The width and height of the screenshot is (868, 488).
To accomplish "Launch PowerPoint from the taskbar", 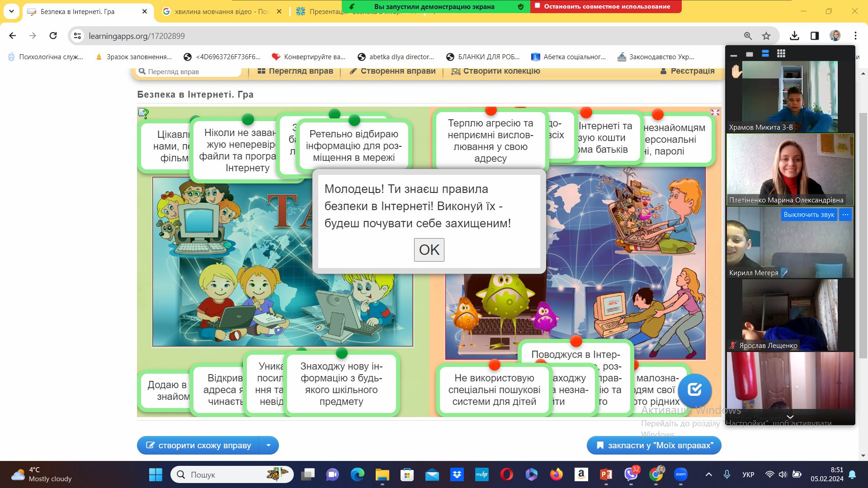I will point(606,474).
